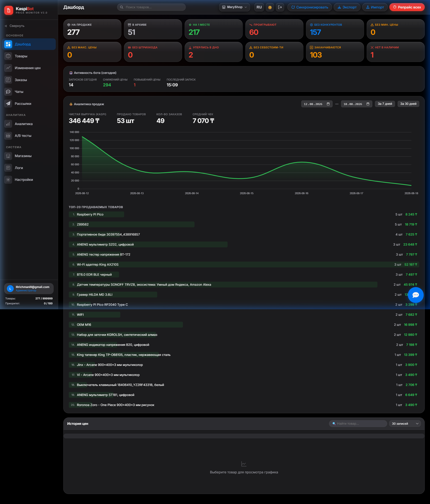Go to Магазины menu item

[x=29, y=156]
